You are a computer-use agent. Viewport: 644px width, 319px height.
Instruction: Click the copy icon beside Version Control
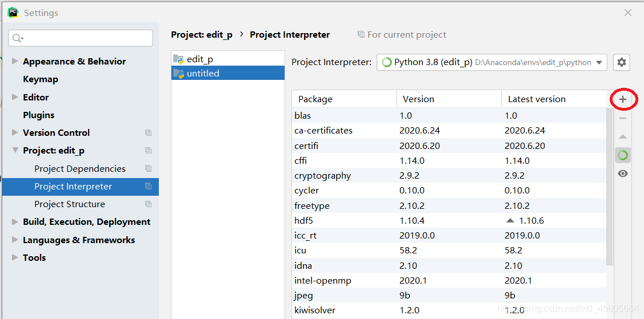point(148,133)
